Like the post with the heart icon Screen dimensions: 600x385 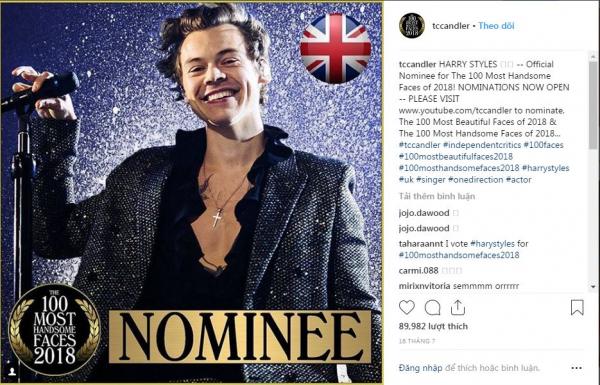pos(407,307)
